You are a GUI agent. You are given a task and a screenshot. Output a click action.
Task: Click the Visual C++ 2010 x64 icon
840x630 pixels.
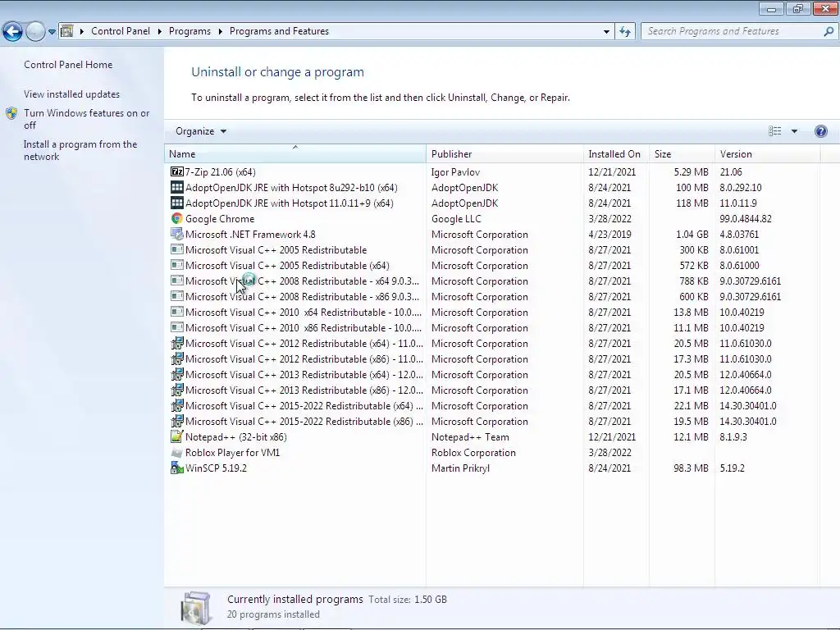pyautogui.click(x=177, y=312)
